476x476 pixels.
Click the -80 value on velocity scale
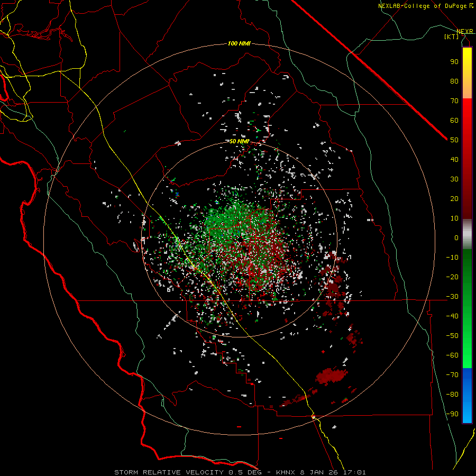tap(452, 395)
